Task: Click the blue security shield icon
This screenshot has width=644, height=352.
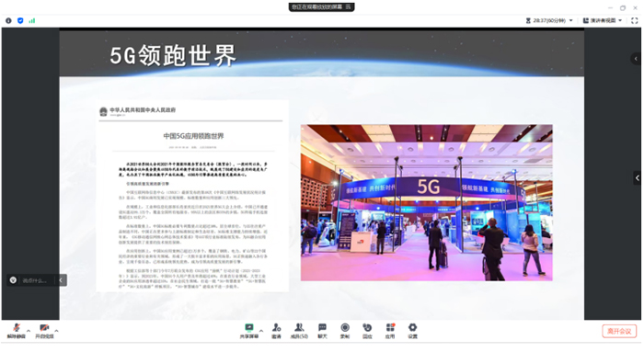Action: [x=20, y=20]
